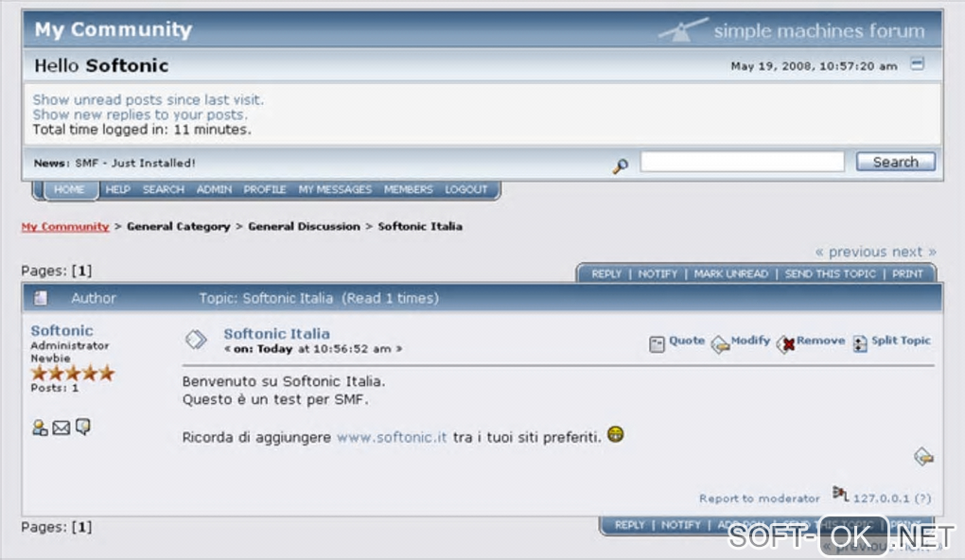Open the PROFILE menu item
965x560 pixels.
[x=265, y=189]
